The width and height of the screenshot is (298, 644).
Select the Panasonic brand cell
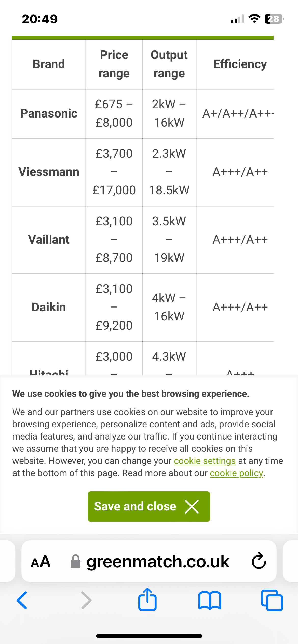click(49, 113)
